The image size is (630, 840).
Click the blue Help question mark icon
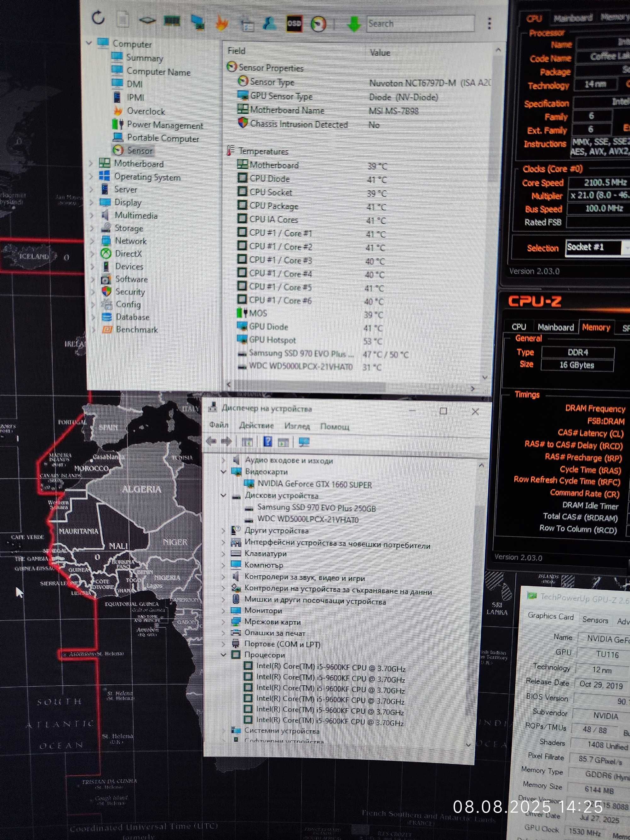(268, 441)
